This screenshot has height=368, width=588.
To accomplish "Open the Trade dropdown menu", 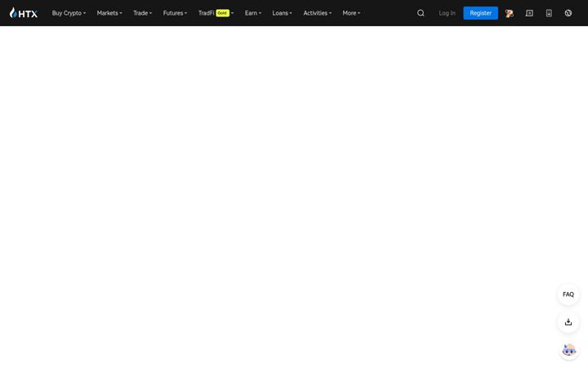I will click(x=142, y=13).
